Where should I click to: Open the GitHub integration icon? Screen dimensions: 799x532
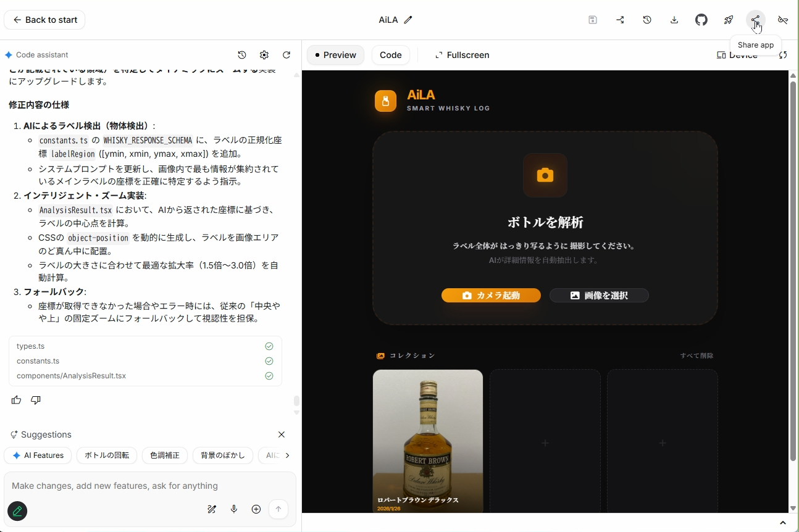click(701, 19)
